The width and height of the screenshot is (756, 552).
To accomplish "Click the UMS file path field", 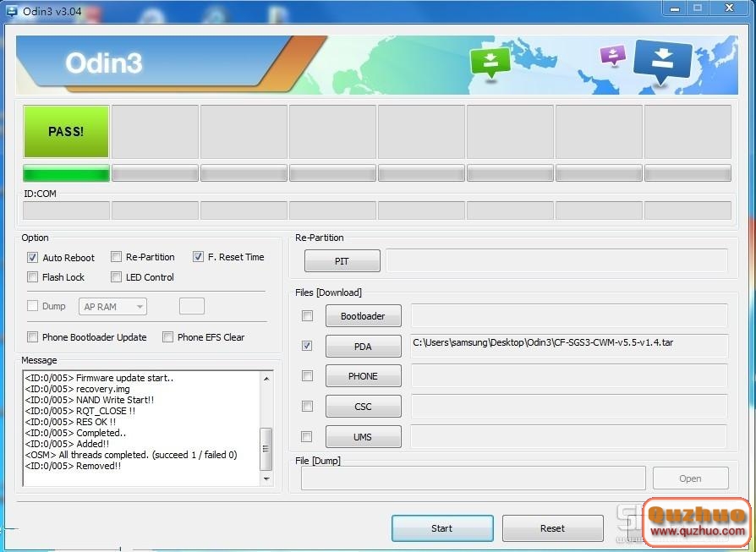I will [x=569, y=437].
